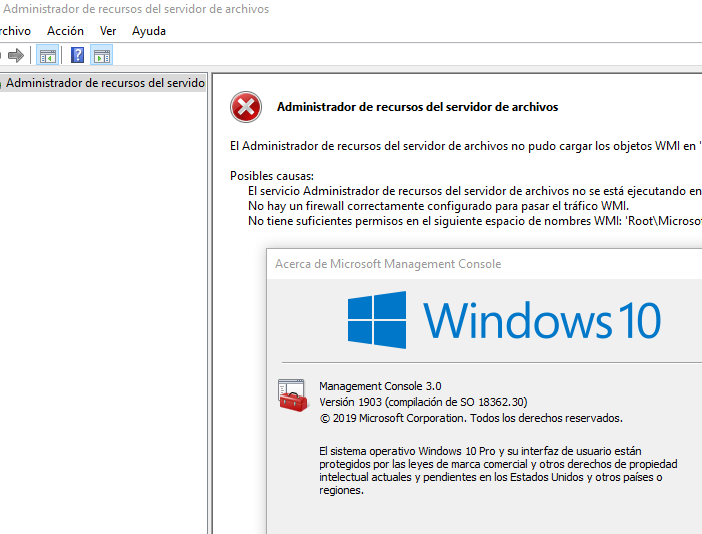Click the red error X icon
Image resolution: width=702 pixels, height=534 pixels.
click(x=246, y=107)
